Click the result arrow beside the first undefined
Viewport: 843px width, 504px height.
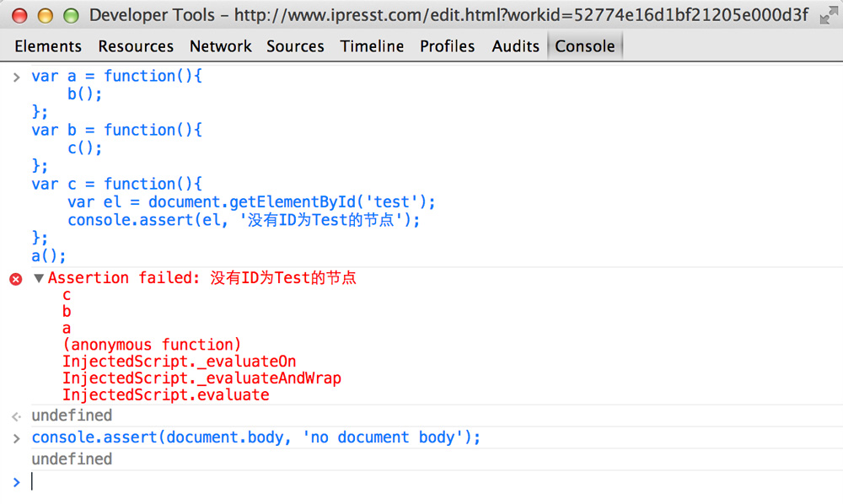[x=16, y=415]
